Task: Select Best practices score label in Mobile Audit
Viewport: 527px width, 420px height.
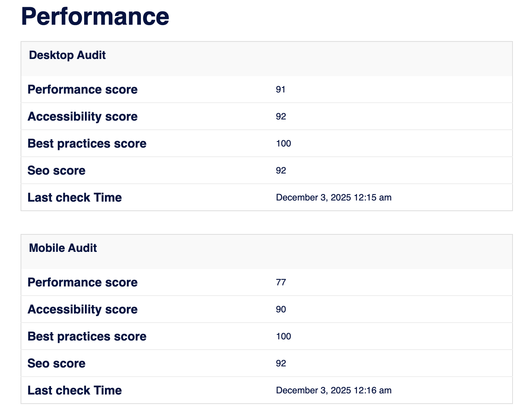Action: tap(87, 337)
